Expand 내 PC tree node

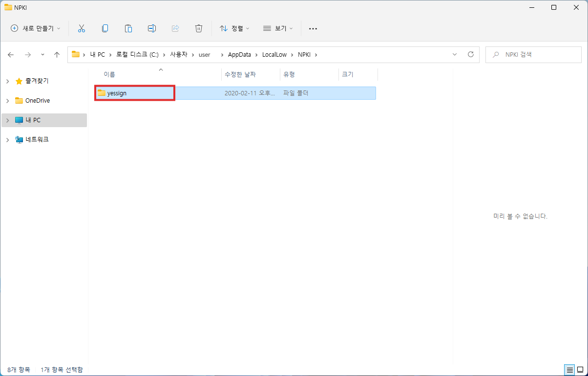tap(7, 120)
